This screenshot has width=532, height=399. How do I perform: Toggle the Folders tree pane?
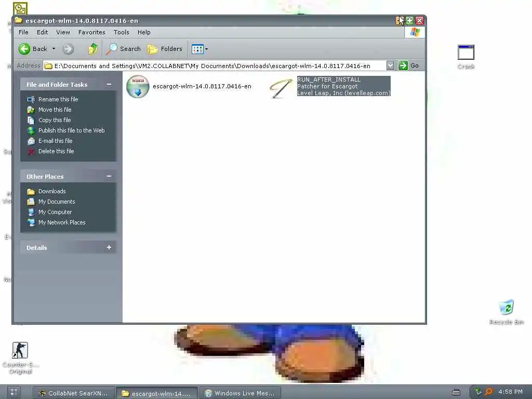tap(165, 49)
